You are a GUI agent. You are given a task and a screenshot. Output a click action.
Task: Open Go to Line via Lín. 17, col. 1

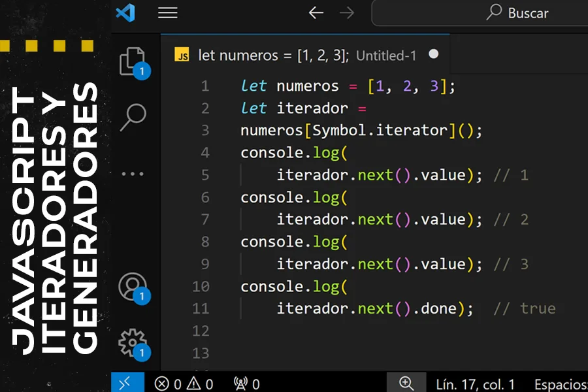474,382
